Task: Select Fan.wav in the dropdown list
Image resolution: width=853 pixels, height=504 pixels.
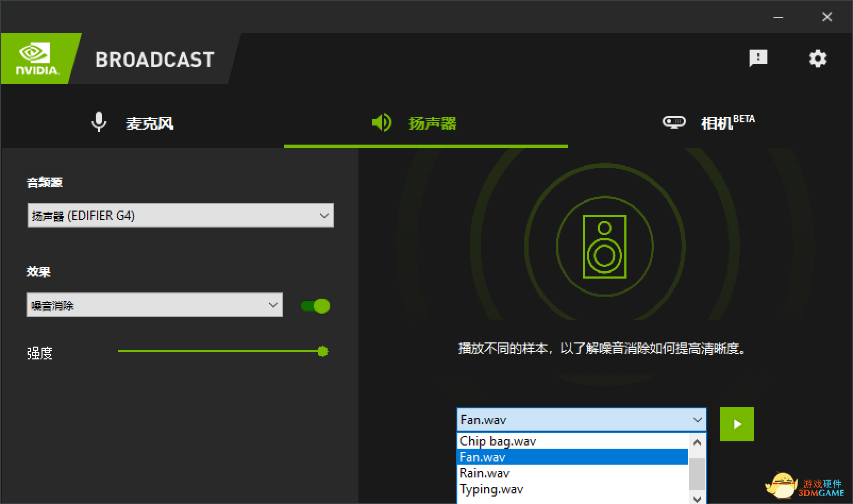Action: pos(573,457)
